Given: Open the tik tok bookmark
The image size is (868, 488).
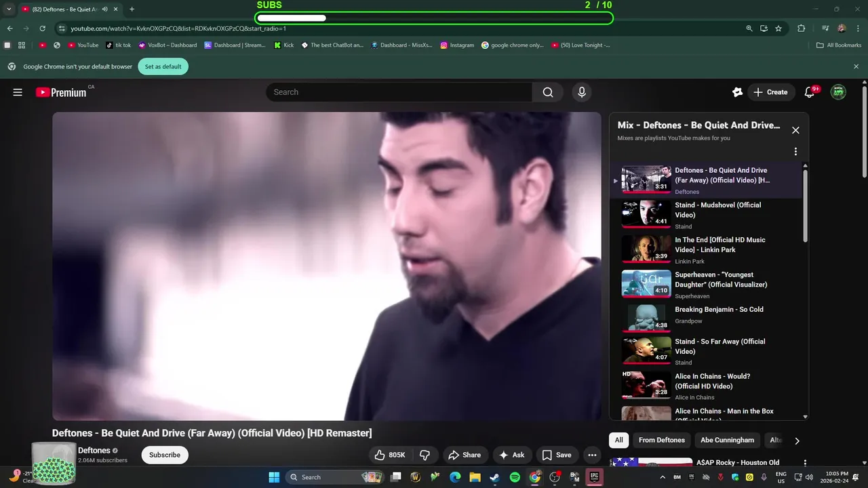Looking at the screenshot, I should tap(118, 45).
